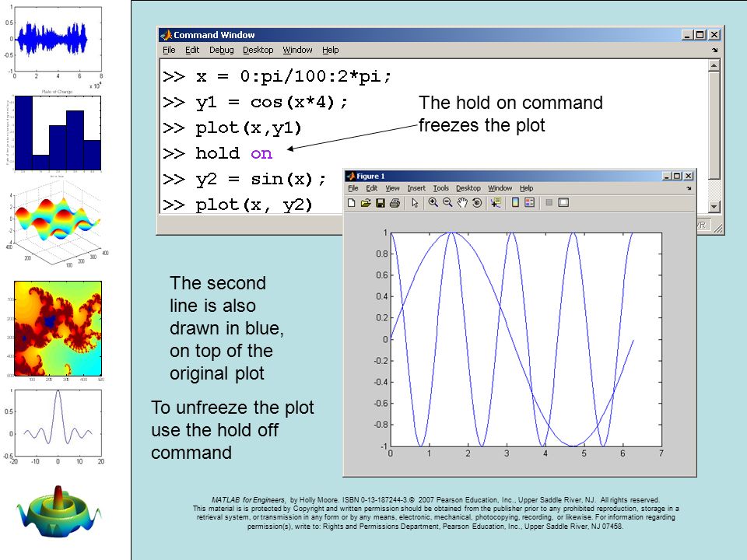747x560 pixels.
Task: Click the fractal image thumbnail
Action: click(58, 328)
